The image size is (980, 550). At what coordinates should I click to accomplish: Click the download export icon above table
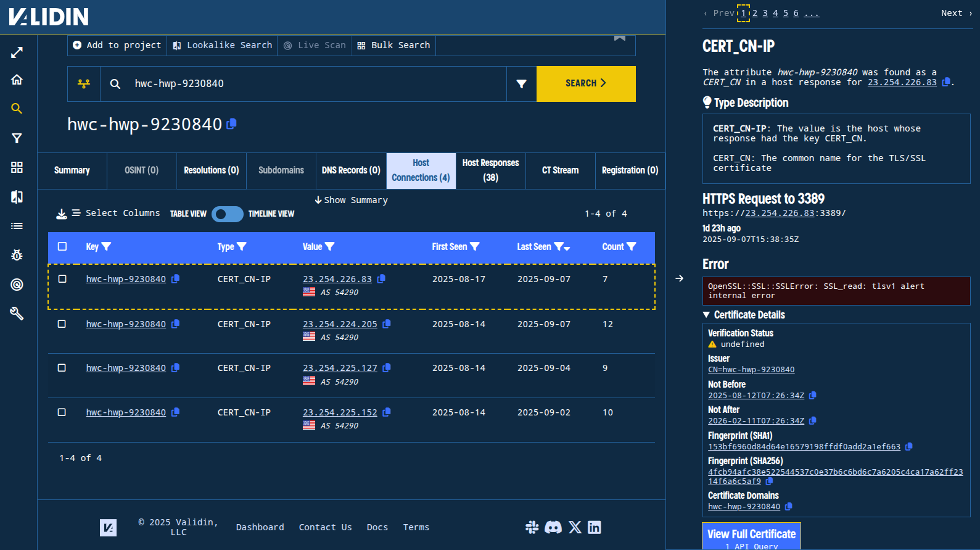coord(62,214)
